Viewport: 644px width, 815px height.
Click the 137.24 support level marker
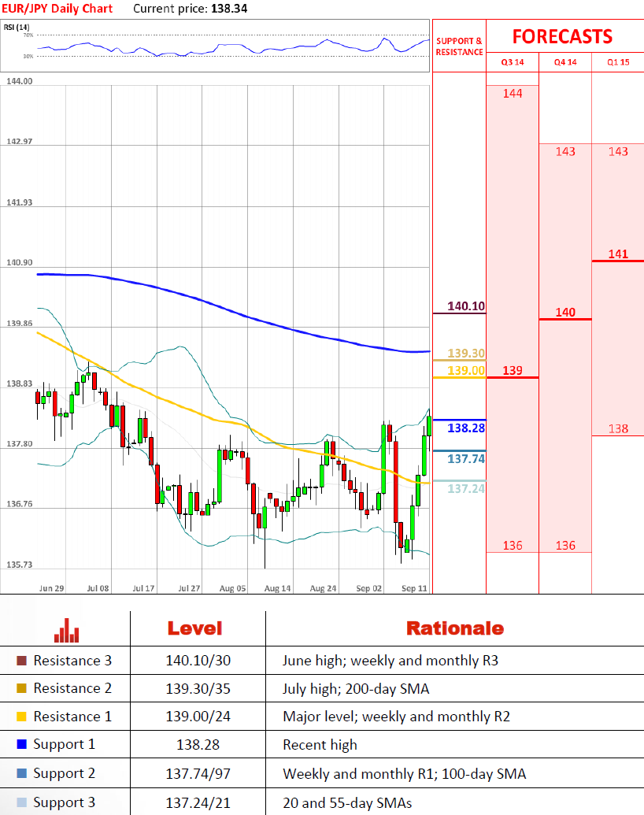click(x=466, y=488)
